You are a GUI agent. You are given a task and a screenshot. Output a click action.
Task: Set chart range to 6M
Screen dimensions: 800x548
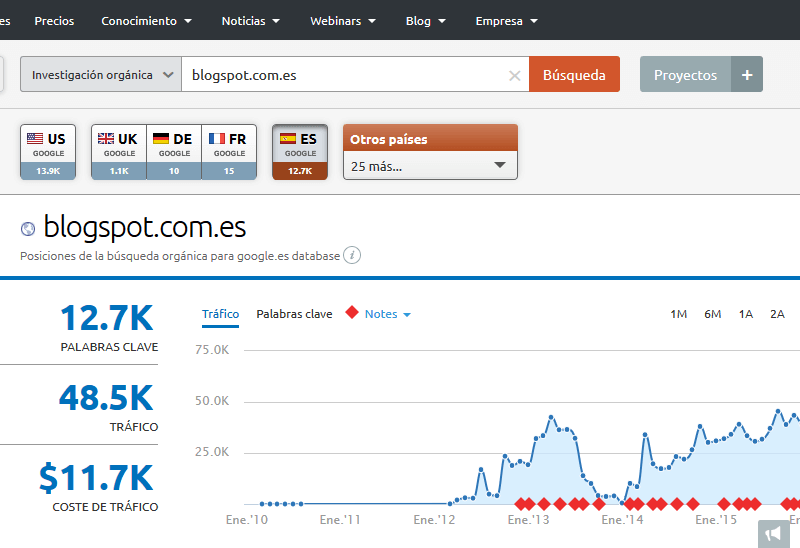(713, 314)
